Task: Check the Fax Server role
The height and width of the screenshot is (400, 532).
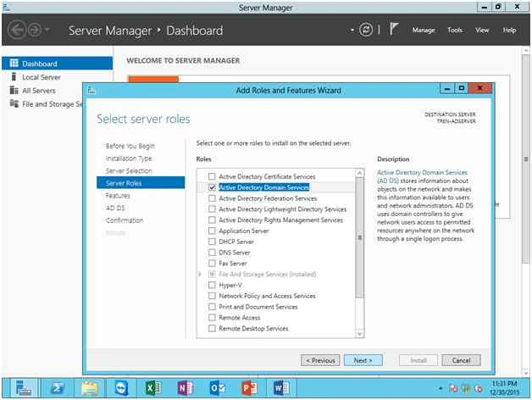Action: 212,264
